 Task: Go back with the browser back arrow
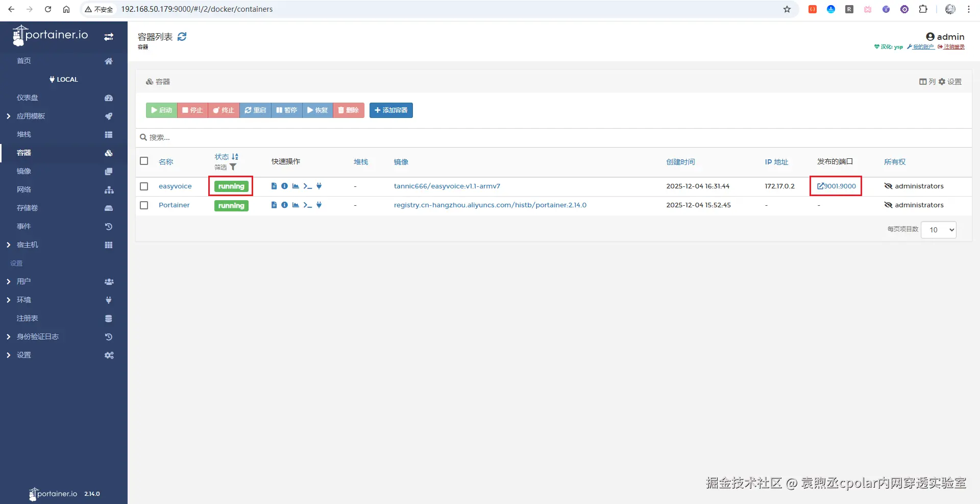pyautogui.click(x=11, y=9)
